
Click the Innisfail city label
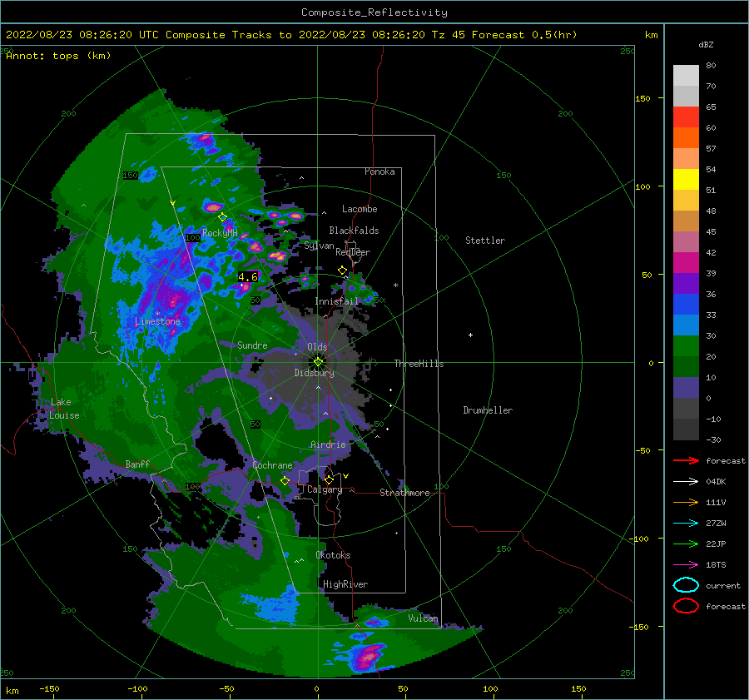(x=336, y=301)
